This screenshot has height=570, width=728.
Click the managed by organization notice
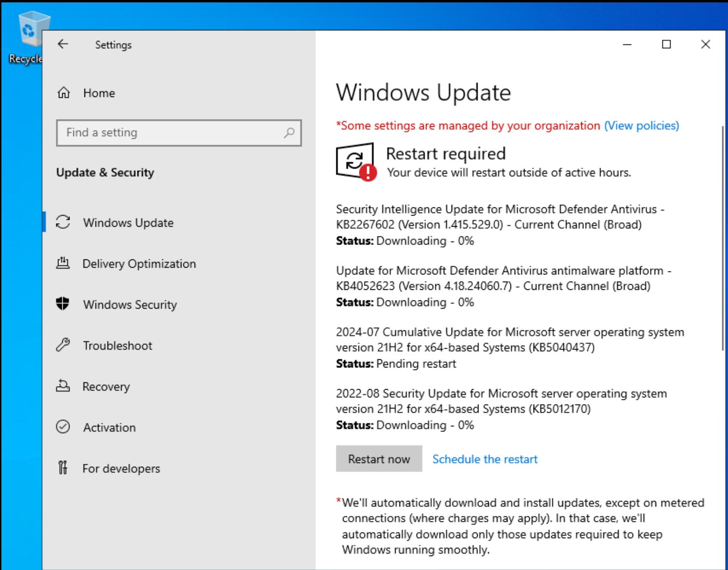click(468, 125)
